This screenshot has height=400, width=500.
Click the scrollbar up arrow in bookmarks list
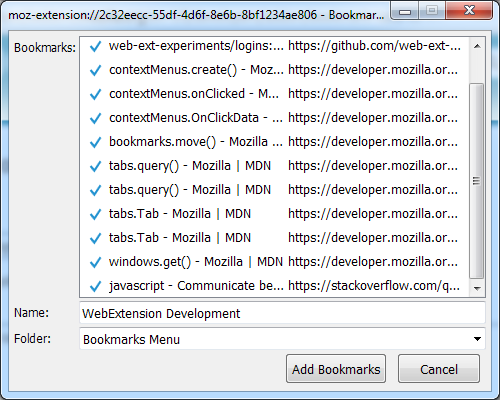click(477, 46)
